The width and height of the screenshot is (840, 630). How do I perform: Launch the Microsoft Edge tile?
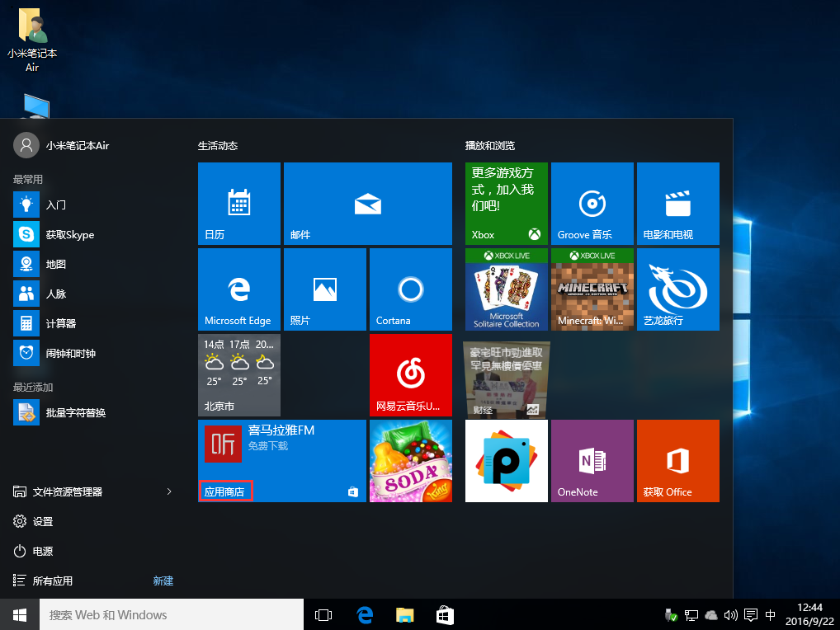(239, 289)
